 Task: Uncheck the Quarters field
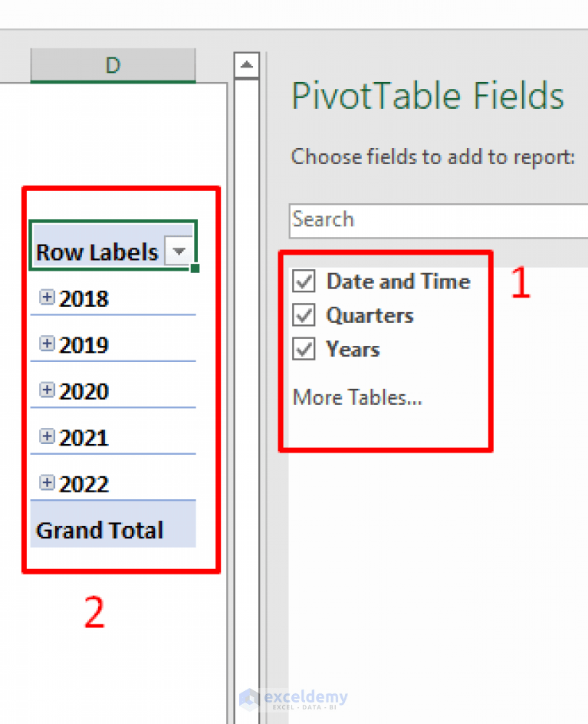pos(303,315)
